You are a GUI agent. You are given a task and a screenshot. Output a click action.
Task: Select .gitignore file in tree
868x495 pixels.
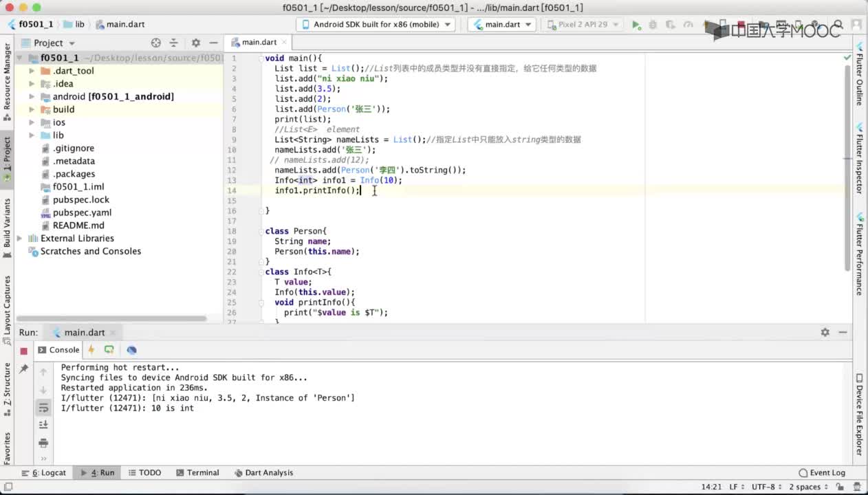coord(73,148)
